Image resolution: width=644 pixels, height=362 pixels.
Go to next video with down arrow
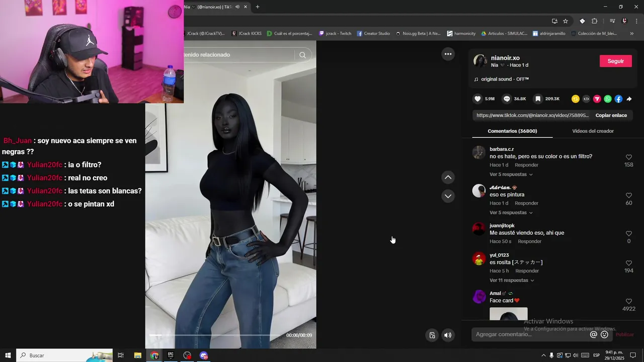(x=448, y=196)
